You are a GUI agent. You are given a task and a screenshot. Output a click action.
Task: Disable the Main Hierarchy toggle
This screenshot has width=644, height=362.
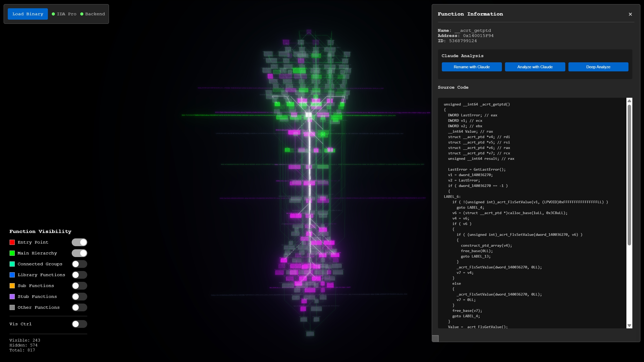pos(79,253)
